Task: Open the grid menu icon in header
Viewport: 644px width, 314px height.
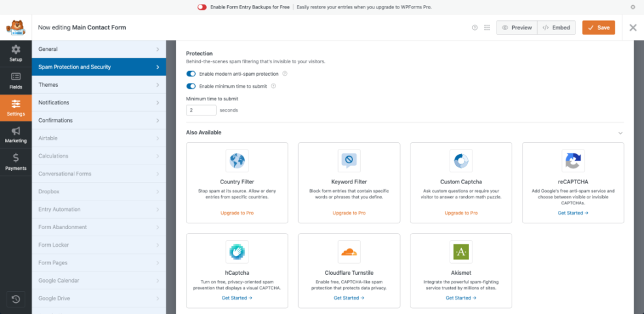Action: pyautogui.click(x=487, y=28)
